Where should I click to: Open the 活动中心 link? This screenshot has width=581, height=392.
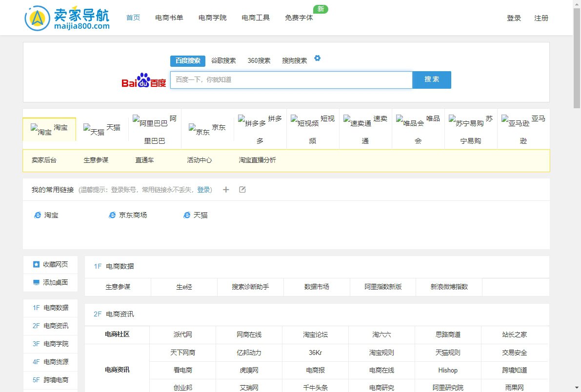[200, 160]
